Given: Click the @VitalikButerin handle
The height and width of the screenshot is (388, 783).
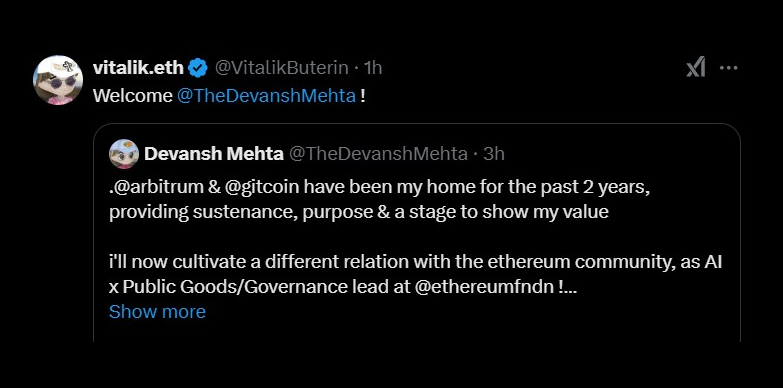Looking at the screenshot, I should 282,68.
